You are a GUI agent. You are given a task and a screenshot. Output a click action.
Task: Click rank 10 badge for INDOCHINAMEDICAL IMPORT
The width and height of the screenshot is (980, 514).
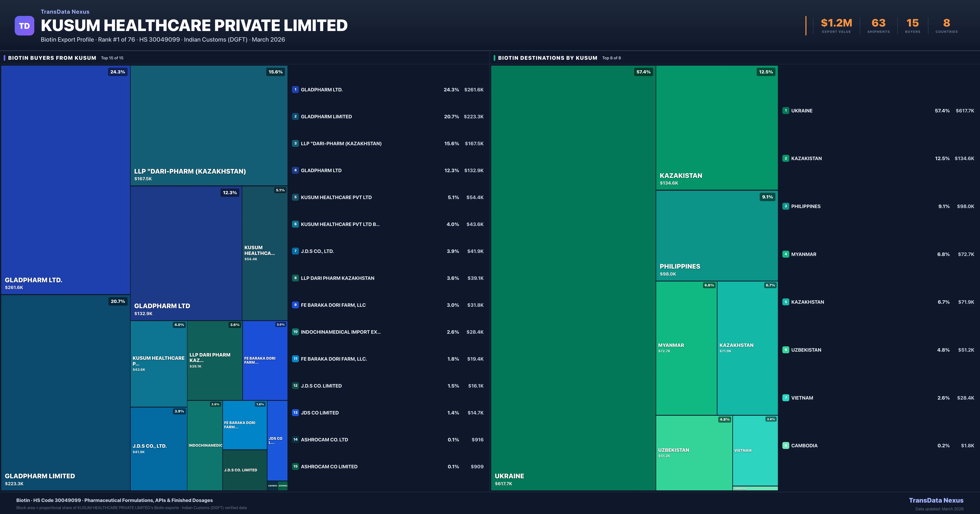(x=295, y=332)
